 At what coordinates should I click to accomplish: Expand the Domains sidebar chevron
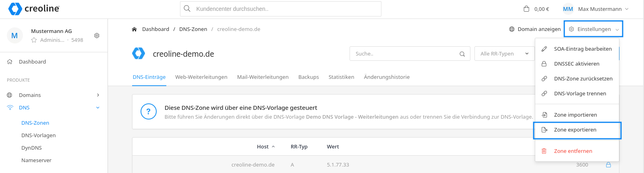[x=98, y=95]
